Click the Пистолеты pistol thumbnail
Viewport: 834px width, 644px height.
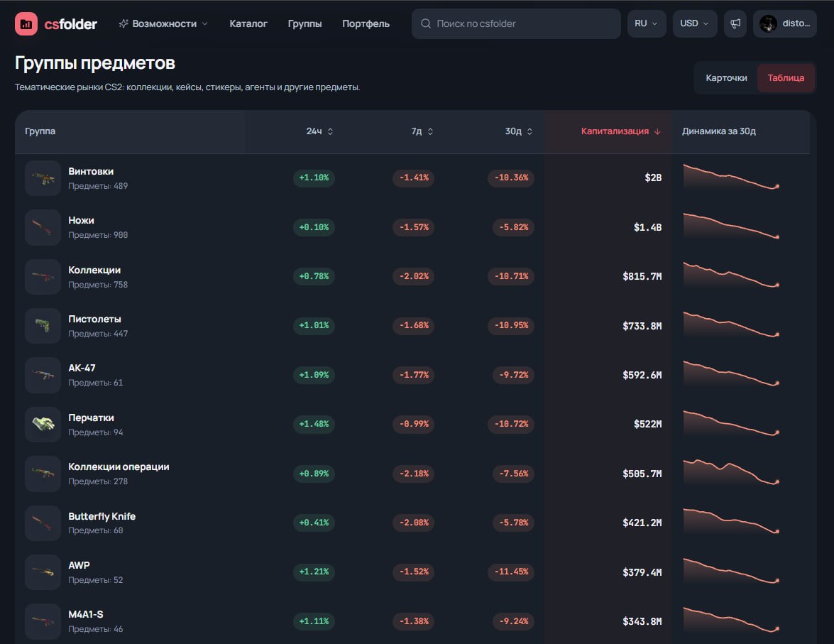[x=43, y=326]
